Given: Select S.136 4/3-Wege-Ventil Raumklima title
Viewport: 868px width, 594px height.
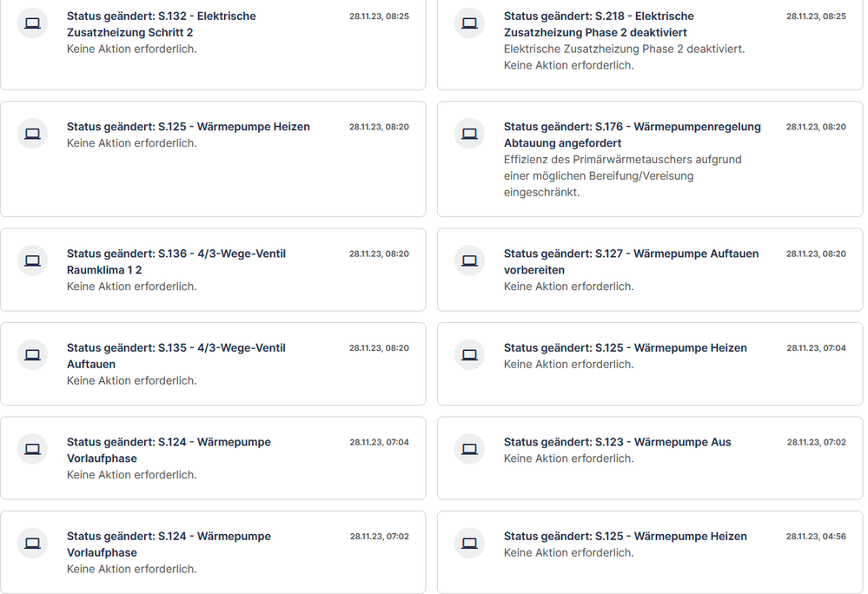Looking at the screenshot, I should click(176, 261).
